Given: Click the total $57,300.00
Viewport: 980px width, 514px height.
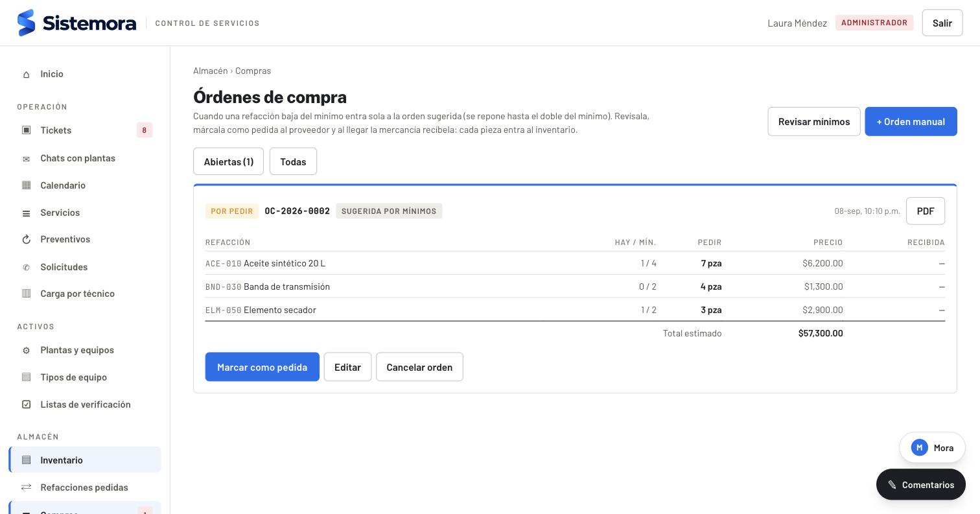Looking at the screenshot, I should tap(821, 333).
